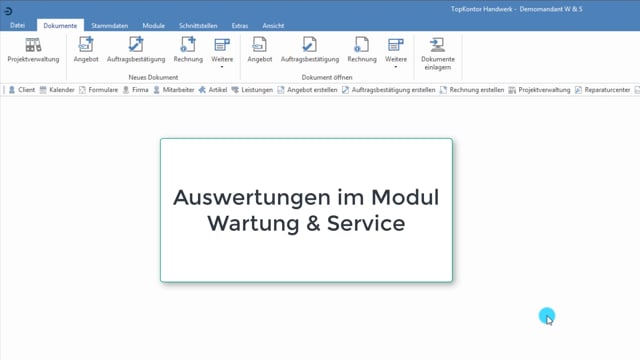Open Mitarbeiter from quick access bar
This screenshot has width=640, height=360.
[174, 90]
